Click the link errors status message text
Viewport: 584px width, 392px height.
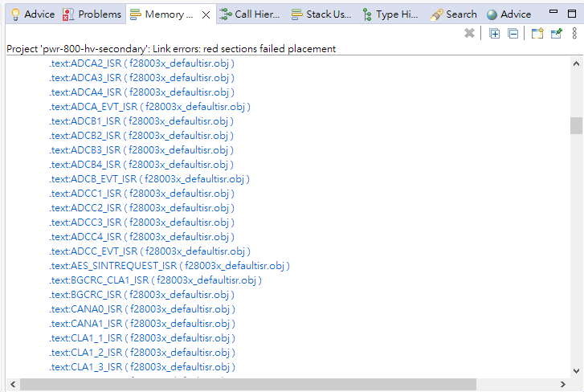[x=171, y=49]
